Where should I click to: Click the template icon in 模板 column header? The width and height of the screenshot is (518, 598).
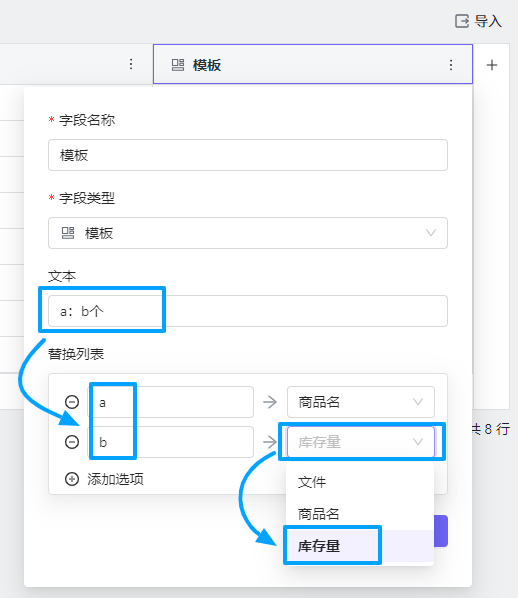pos(178,65)
